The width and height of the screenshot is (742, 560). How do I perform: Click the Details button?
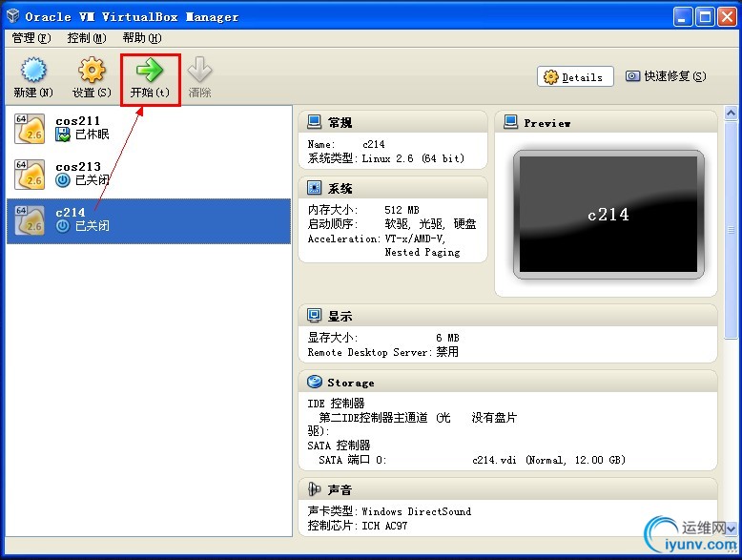(x=575, y=76)
